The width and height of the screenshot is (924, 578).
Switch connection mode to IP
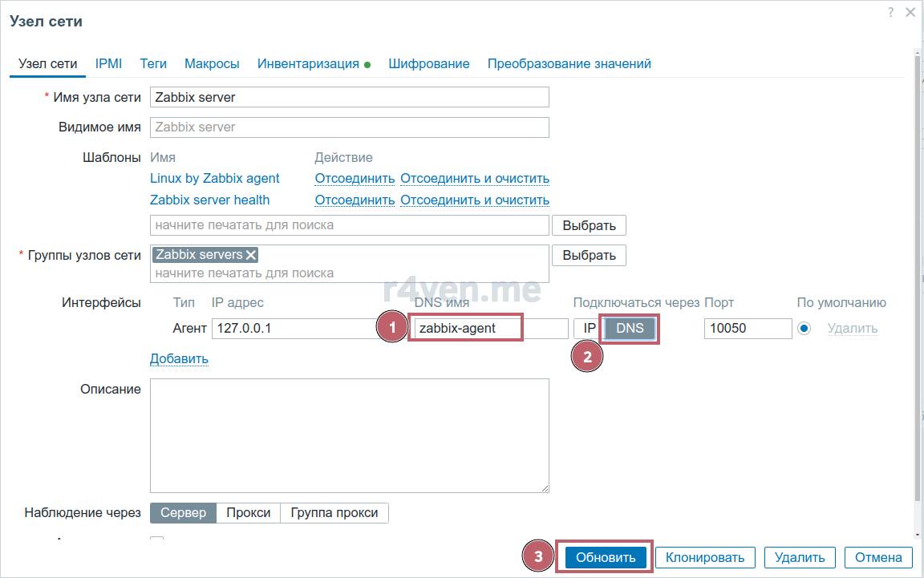[589, 328]
